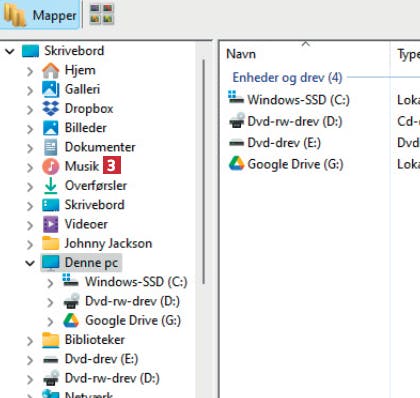The image size is (420, 398).
Task: Open Windows-SSD (C:) in the right pane
Action: (x=289, y=100)
